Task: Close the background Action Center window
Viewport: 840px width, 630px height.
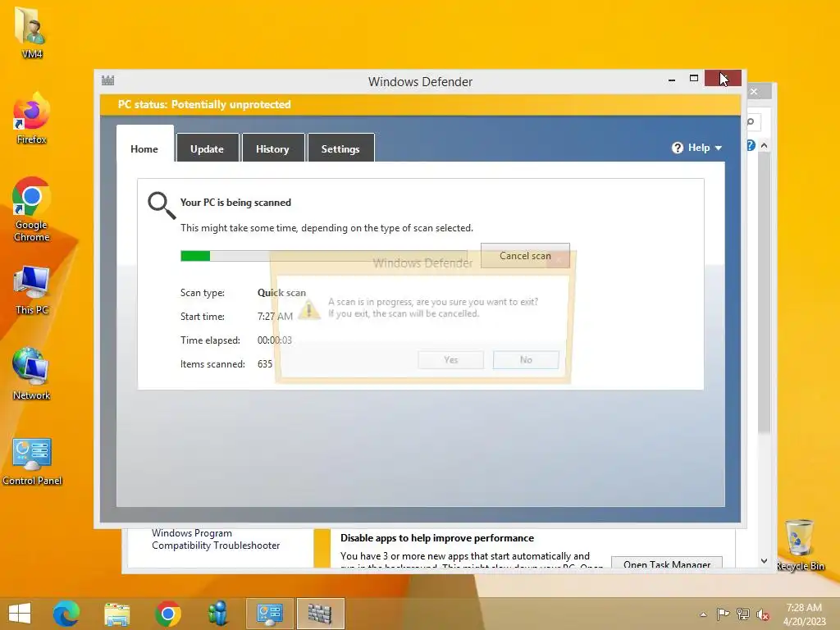Action: click(755, 92)
